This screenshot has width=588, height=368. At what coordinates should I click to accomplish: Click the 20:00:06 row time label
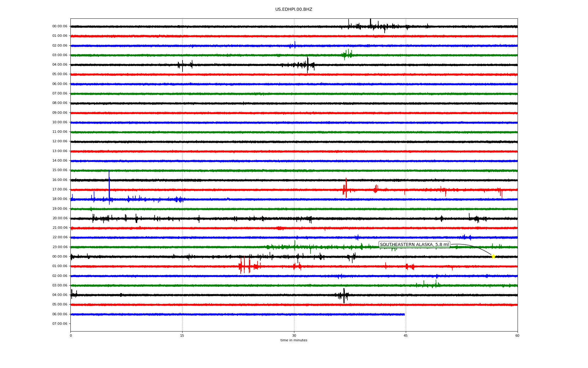point(60,218)
